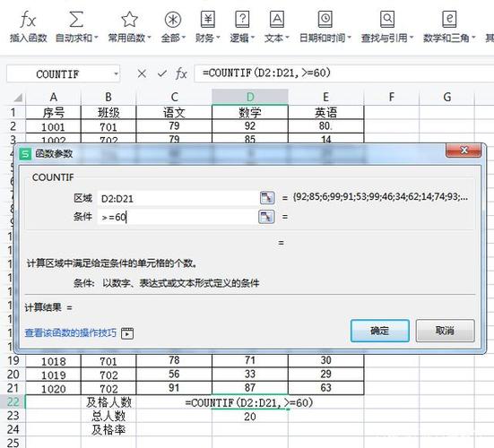
Task: Expand the AutoSum (自动求和) dropdown arrow
Action: [96, 39]
